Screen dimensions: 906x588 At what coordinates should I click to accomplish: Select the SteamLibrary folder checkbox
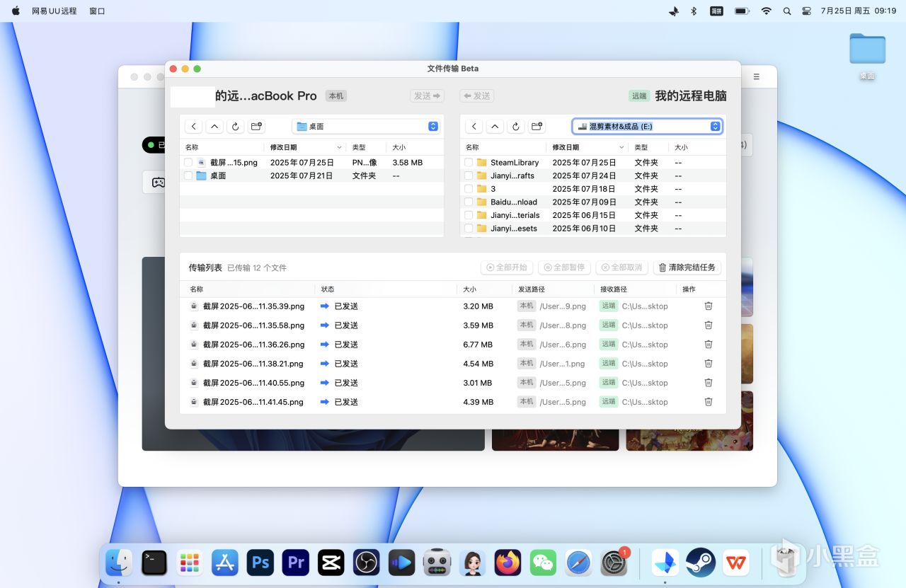point(469,163)
